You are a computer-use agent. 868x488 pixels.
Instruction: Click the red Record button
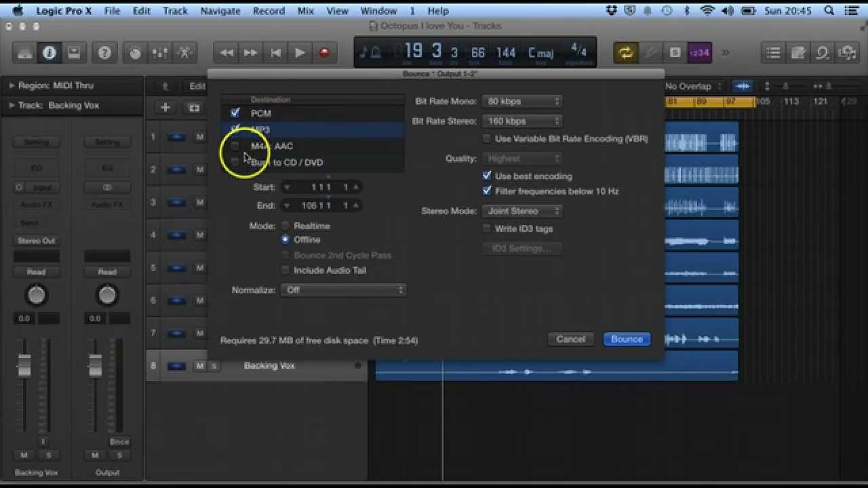point(324,52)
